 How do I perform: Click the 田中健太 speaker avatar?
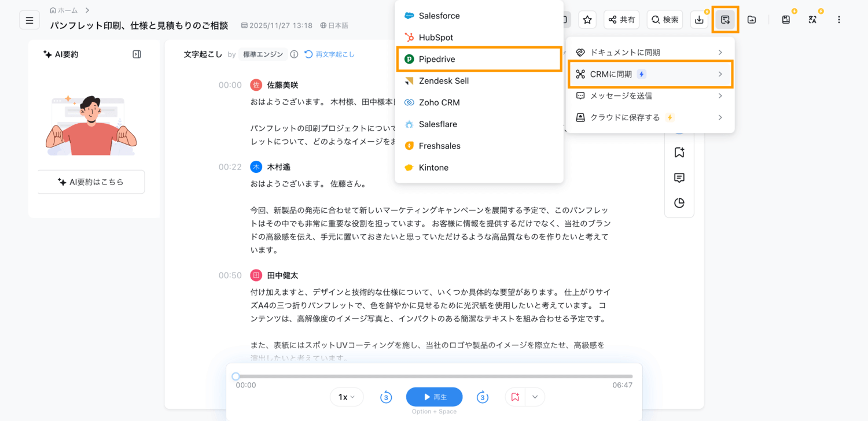[256, 275]
